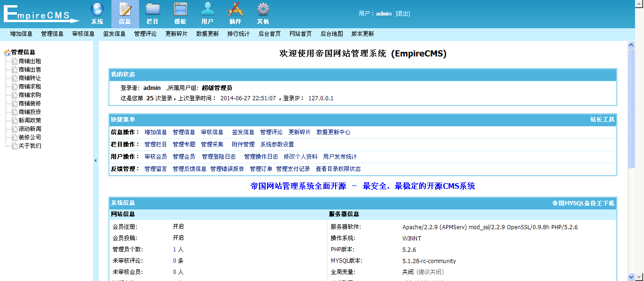Click the scrollbar down arrow
644x281 pixels.
point(631,277)
